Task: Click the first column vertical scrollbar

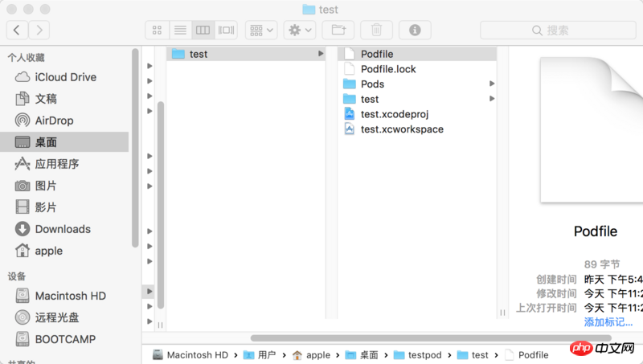Action: 161,205
